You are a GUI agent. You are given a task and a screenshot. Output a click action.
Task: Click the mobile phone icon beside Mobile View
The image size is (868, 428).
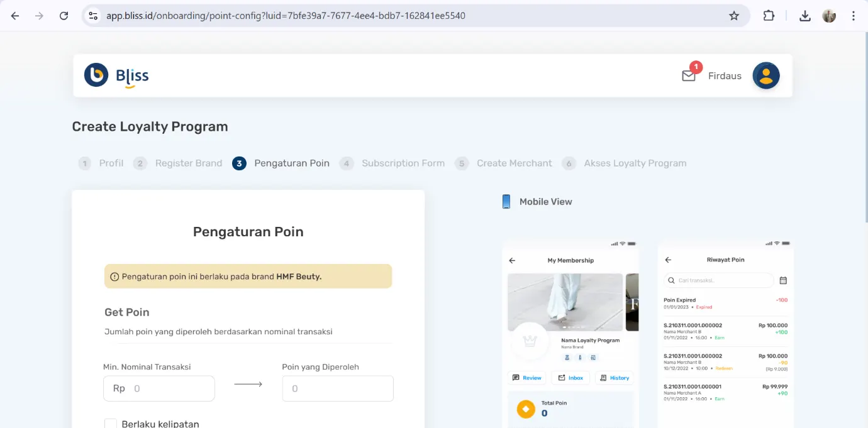tap(506, 202)
